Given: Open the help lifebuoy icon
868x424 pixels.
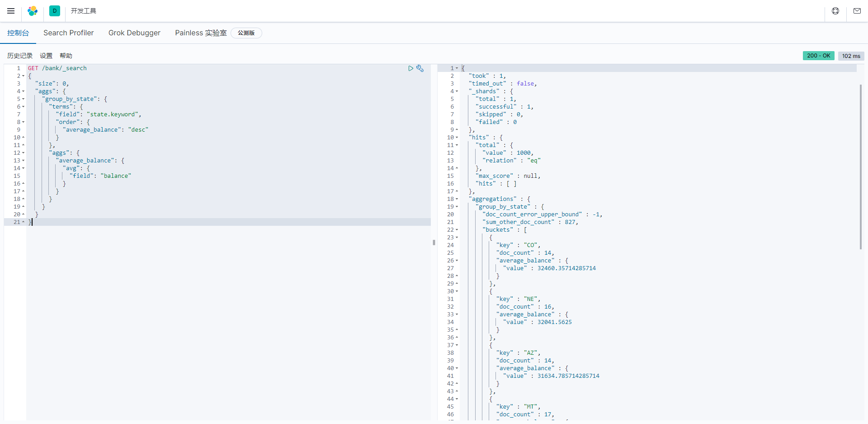Looking at the screenshot, I should click(835, 11).
